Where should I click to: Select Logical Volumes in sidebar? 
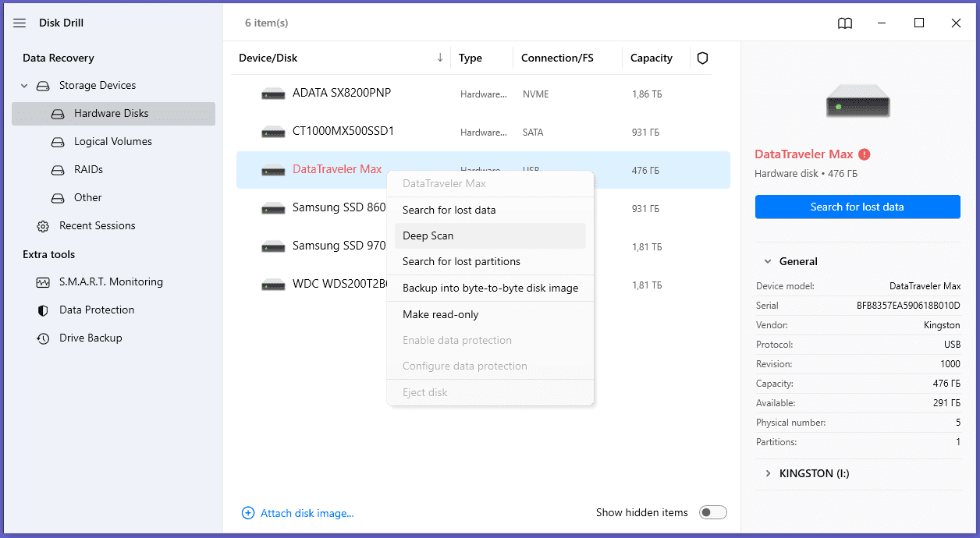tap(113, 142)
